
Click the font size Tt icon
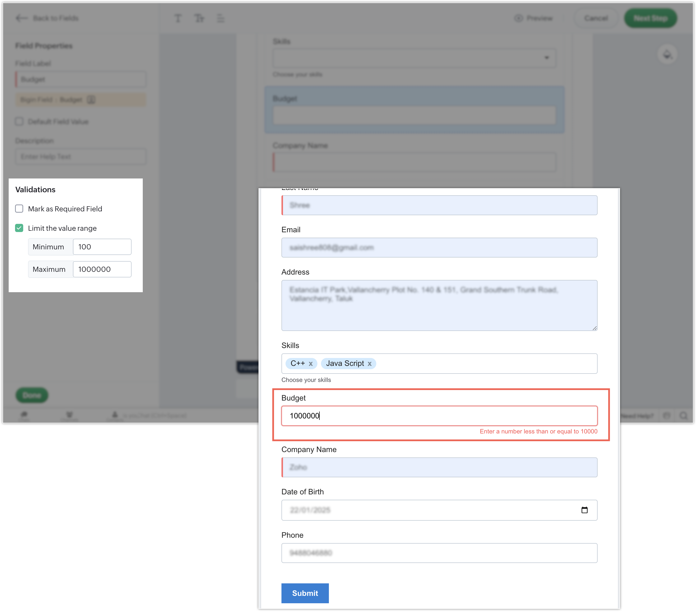click(199, 18)
